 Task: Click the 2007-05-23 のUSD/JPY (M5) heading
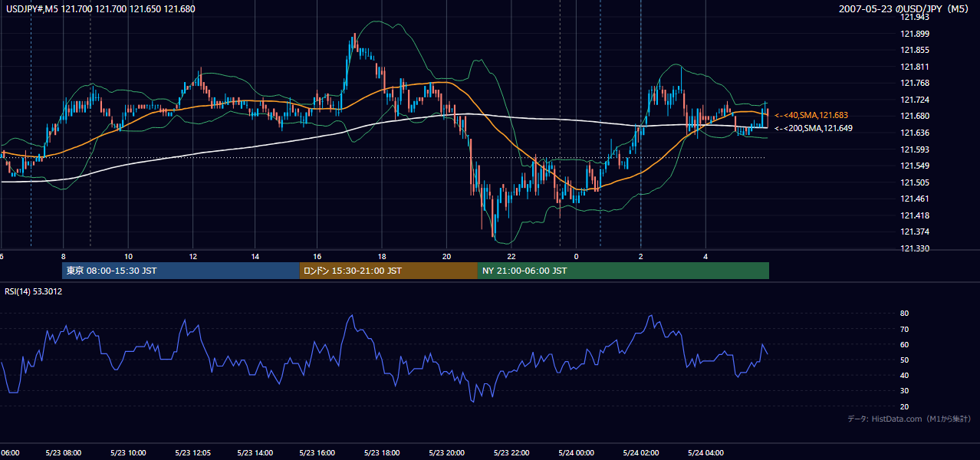coord(905,9)
